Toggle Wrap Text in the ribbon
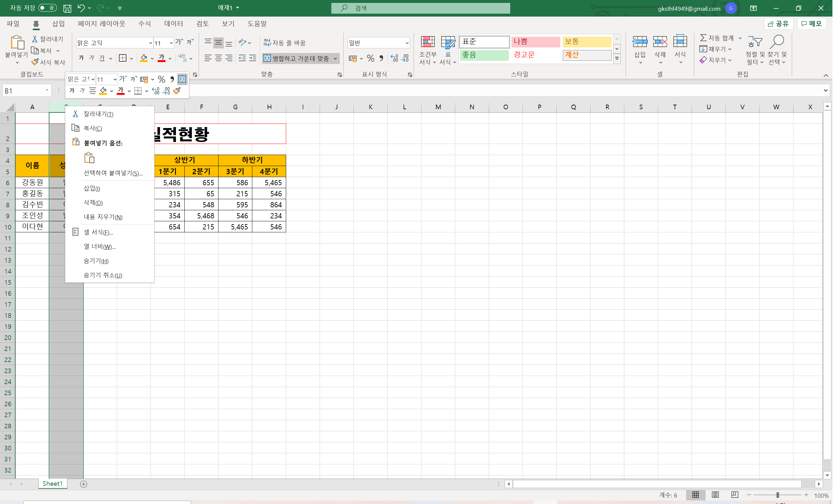Viewport: 836px width, 504px height. pos(284,43)
